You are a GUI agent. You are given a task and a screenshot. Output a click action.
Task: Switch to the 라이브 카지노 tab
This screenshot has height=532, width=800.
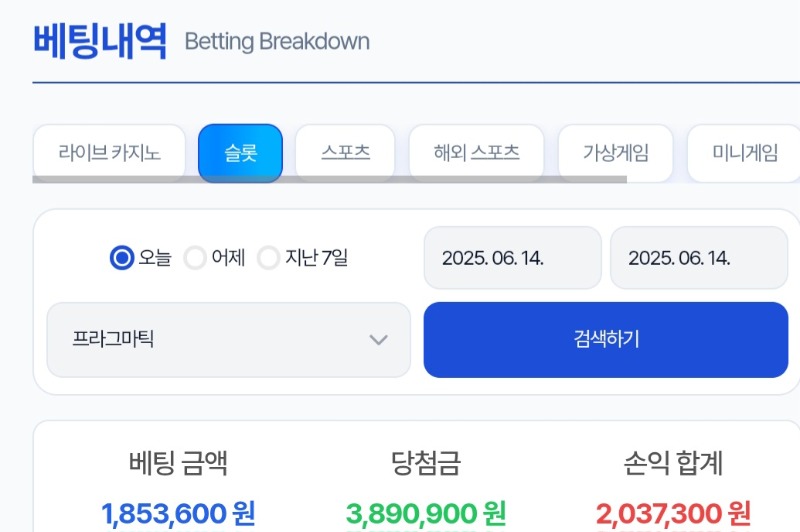click(109, 153)
